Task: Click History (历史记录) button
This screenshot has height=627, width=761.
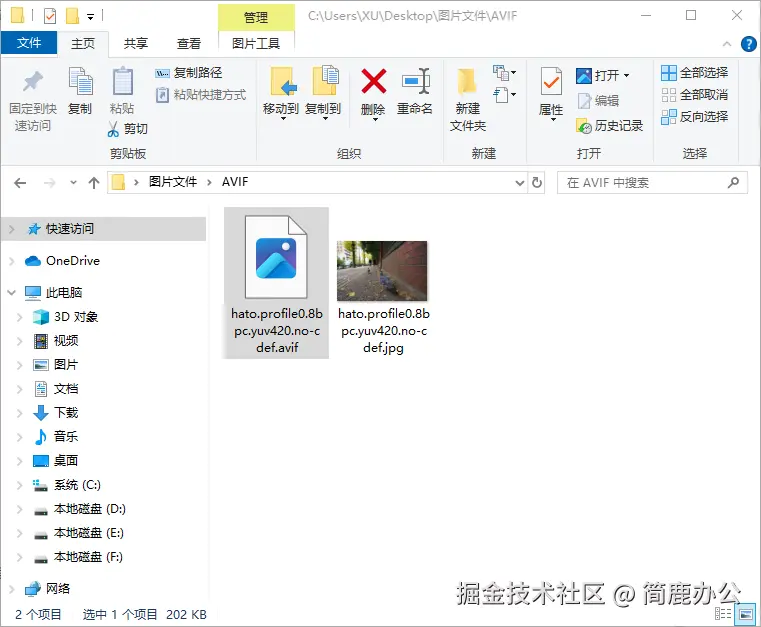Action: pos(610,126)
